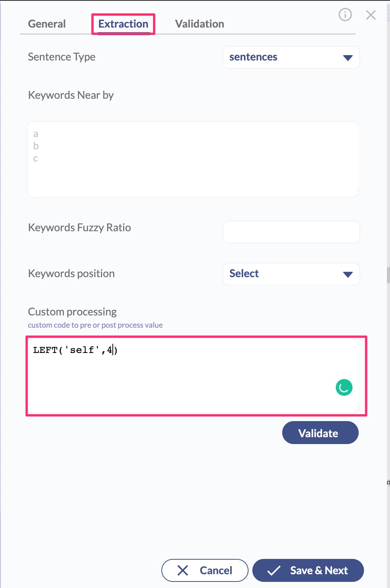Click the checkmark icon on Save & Next
This screenshot has height=588, width=390.
coord(274,570)
